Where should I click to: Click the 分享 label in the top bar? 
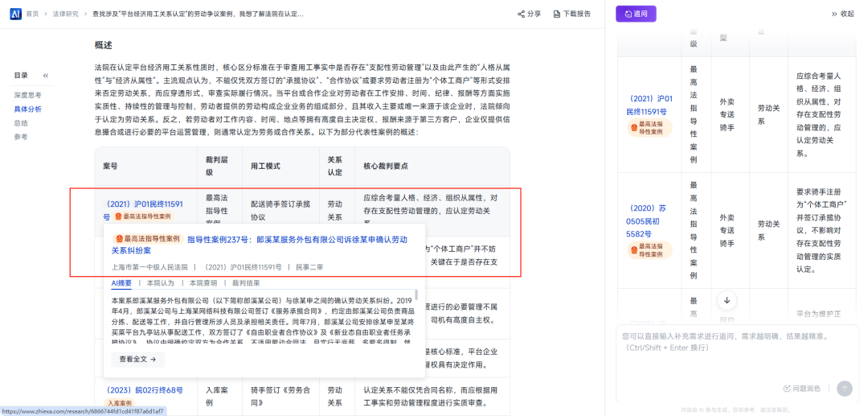pyautogui.click(x=534, y=14)
